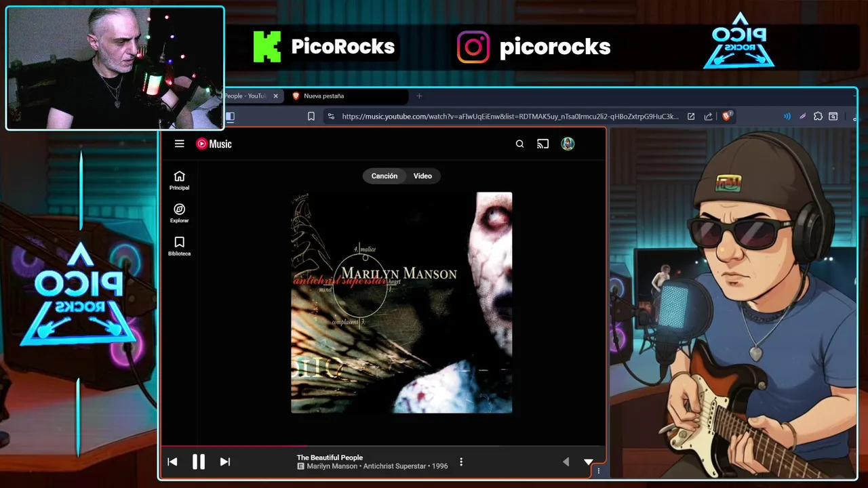Click the Kick logo in overlay banner
The height and width of the screenshot is (488, 868).
coord(267,47)
